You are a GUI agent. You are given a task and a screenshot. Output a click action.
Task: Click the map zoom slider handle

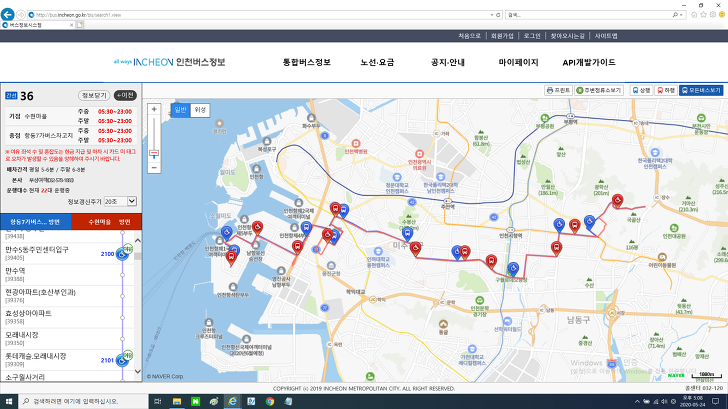coord(154,153)
